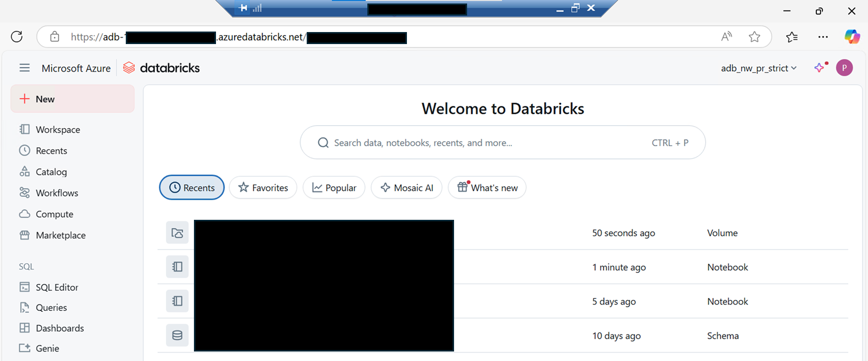Restore down the remote session bar
The width and height of the screenshot is (868, 361).
click(575, 8)
